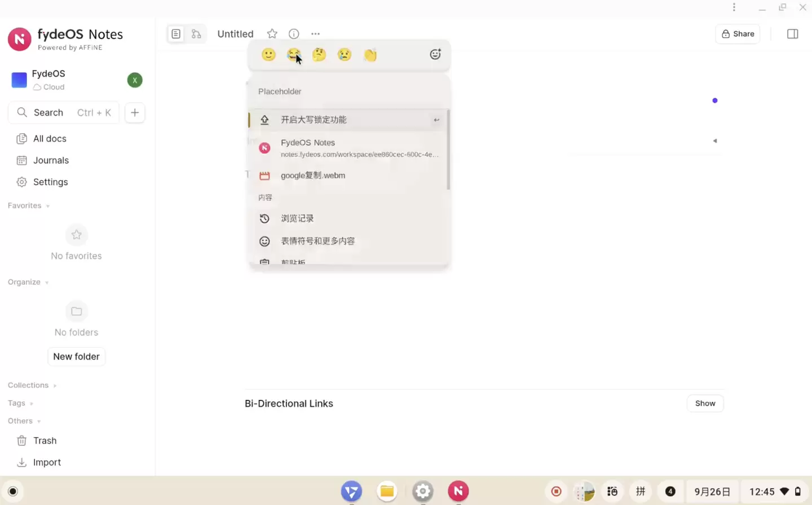Pick the clapping hands emoji
Screen dimensions: 812x505
370,54
